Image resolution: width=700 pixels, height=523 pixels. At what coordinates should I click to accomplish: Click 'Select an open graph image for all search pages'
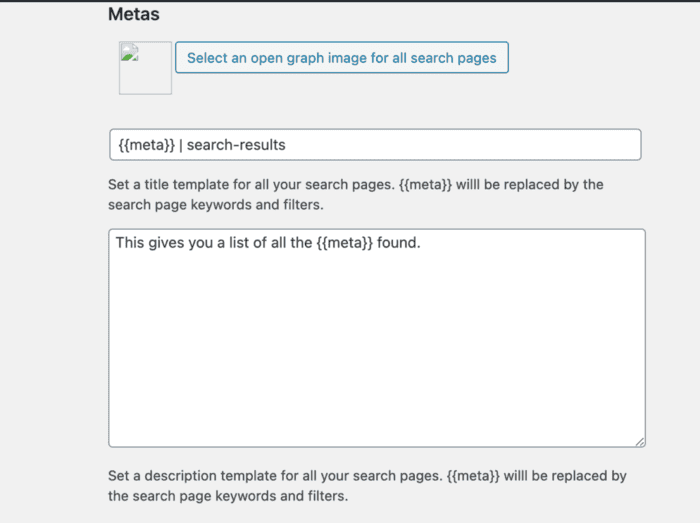tap(342, 58)
